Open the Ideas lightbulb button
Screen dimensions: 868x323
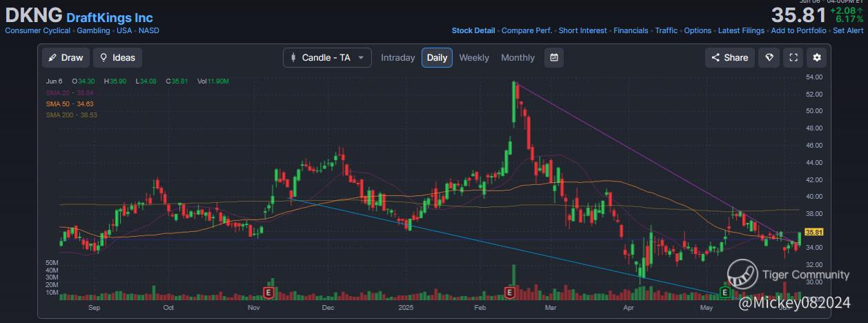click(x=118, y=57)
